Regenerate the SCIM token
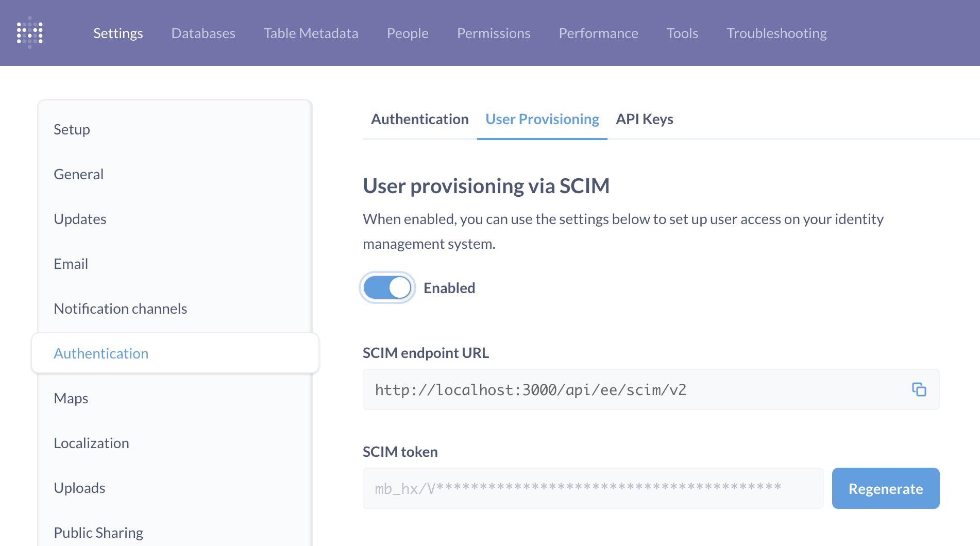980x546 pixels. pos(886,488)
